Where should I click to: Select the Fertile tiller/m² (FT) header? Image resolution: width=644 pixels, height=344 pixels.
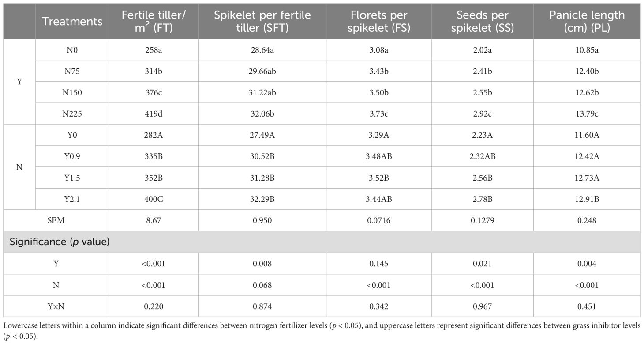pos(154,21)
